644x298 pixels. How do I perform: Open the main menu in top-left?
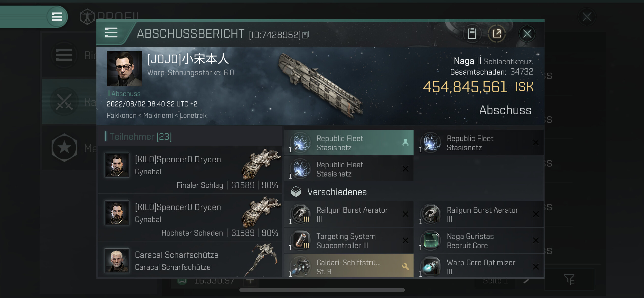[57, 17]
